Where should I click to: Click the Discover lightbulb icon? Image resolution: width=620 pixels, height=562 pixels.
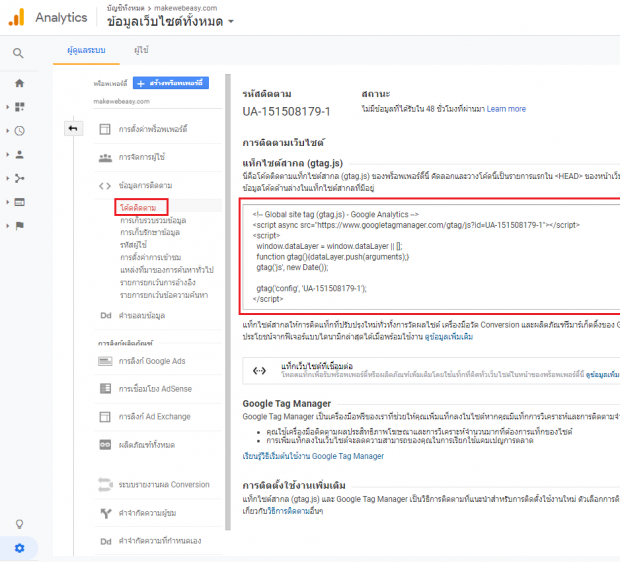[19, 524]
